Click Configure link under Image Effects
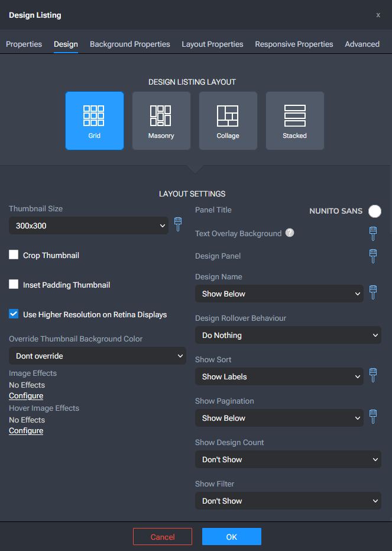This screenshot has height=551, width=392. pyautogui.click(x=26, y=395)
